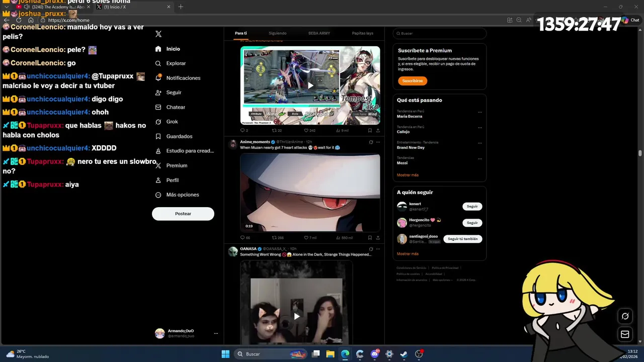Click Seguir tú también for santiagosi_doso
Viewport: 644px width, 362px height.
(x=463, y=239)
